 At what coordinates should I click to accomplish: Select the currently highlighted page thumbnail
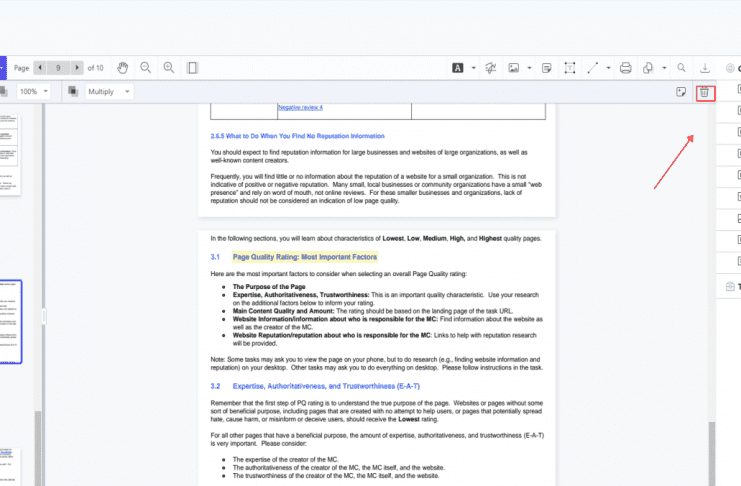(x=10, y=321)
